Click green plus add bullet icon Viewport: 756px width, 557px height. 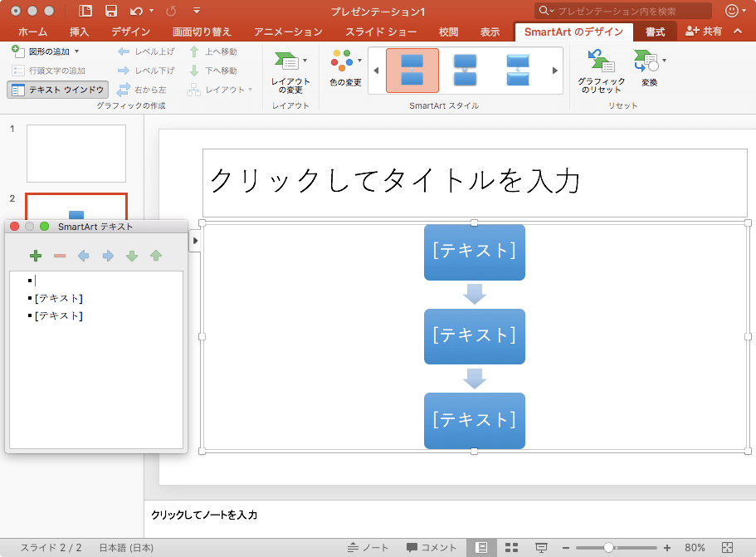point(36,256)
